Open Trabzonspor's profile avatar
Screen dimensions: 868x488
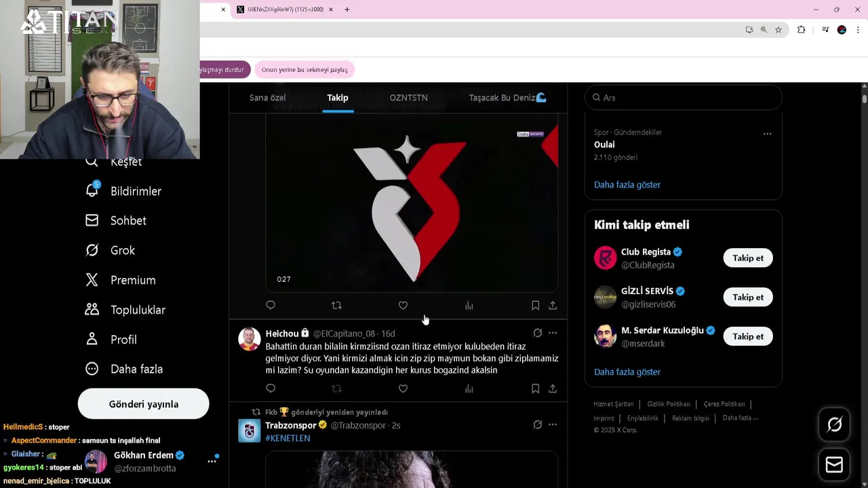pos(250,431)
